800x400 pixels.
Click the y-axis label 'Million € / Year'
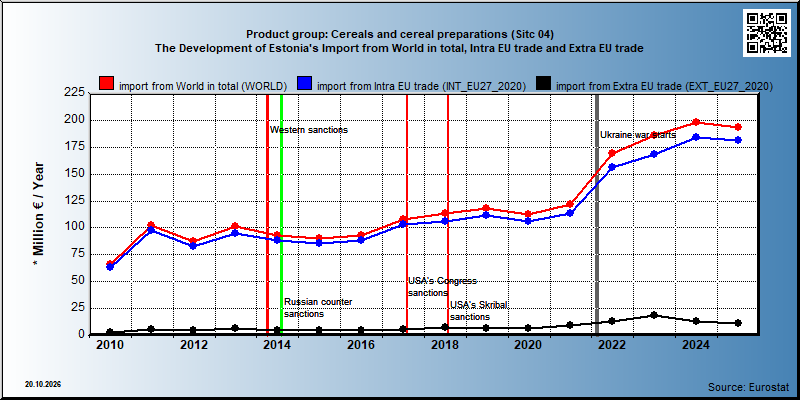[x=39, y=215]
